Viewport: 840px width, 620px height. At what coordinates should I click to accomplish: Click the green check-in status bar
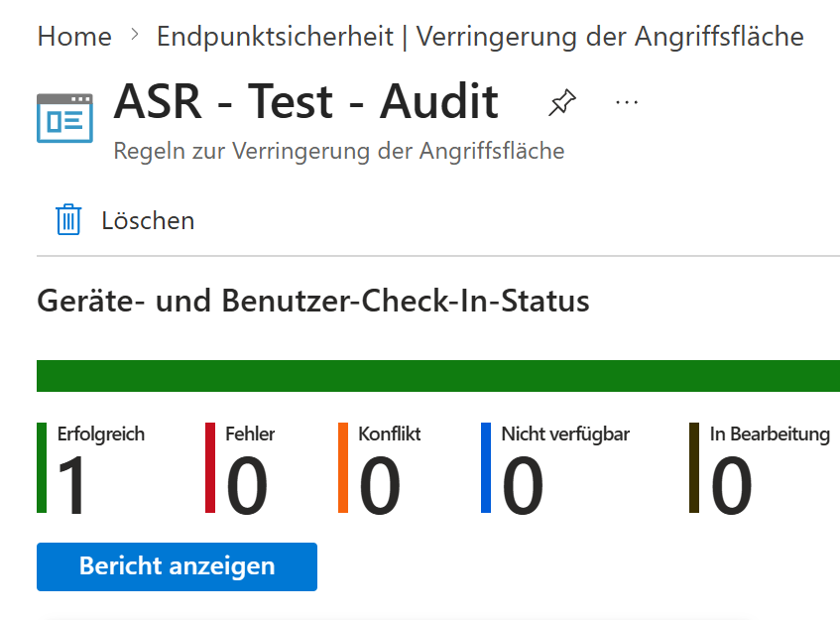438,376
